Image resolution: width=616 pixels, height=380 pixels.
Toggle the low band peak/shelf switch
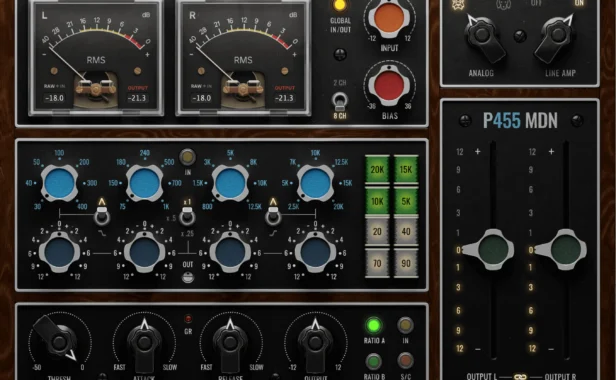pyautogui.click(x=102, y=216)
